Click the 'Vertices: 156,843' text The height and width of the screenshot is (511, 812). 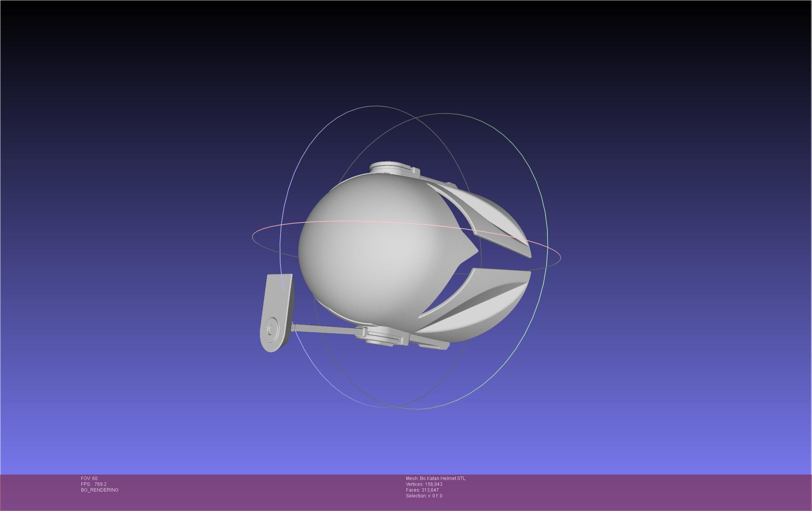click(x=424, y=484)
